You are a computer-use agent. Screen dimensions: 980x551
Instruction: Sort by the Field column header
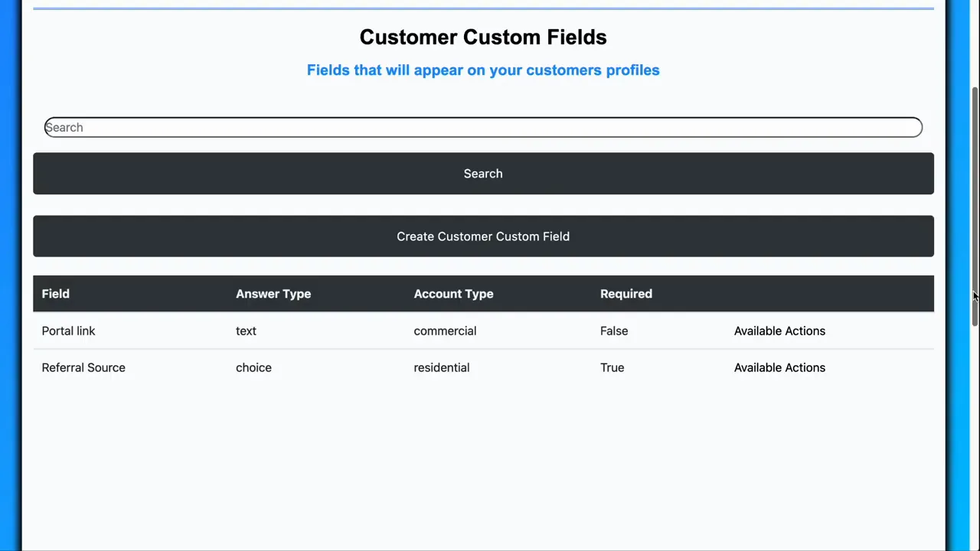(x=55, y=293)
